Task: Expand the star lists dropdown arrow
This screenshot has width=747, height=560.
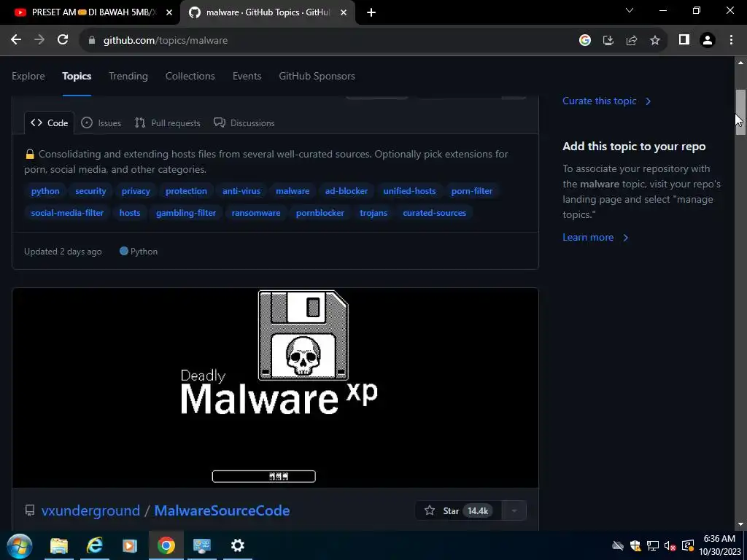Action: (x=514, y=511)
